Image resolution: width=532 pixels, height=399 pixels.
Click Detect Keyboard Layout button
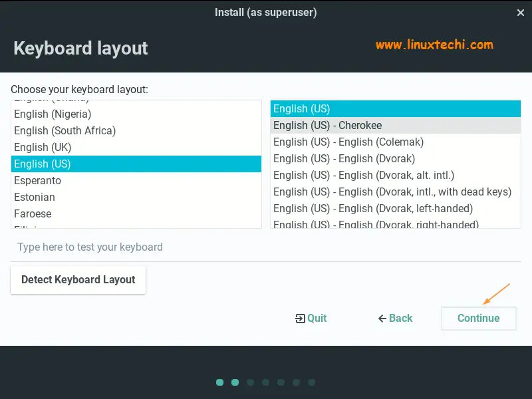pyautogui.click(x=78, y=279)
